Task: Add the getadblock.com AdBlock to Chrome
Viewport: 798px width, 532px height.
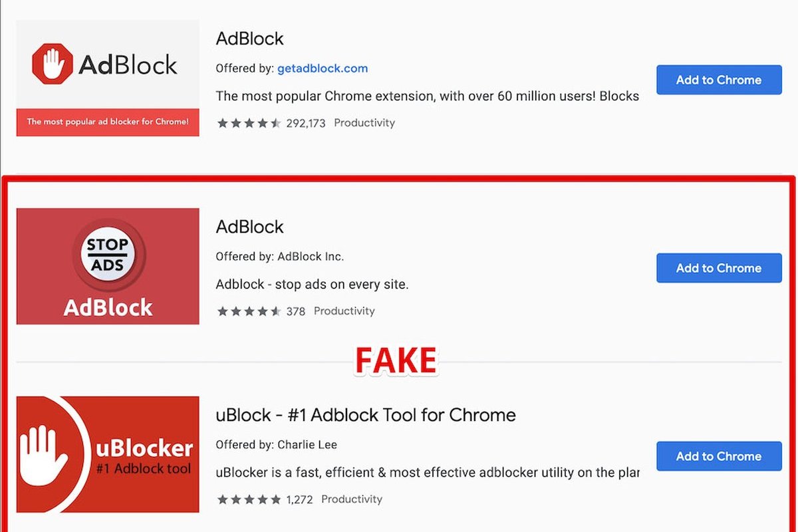Action: pos(718,80)
